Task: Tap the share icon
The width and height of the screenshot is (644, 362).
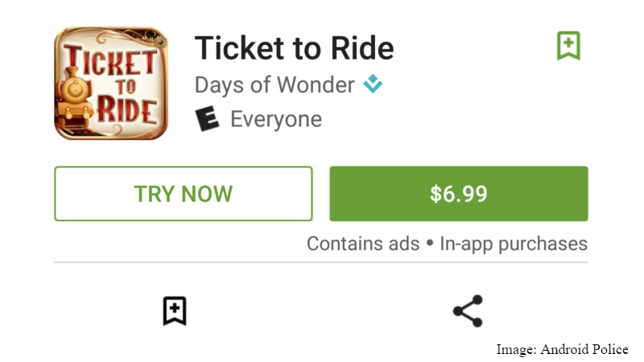Action: (x=468, y=311)
